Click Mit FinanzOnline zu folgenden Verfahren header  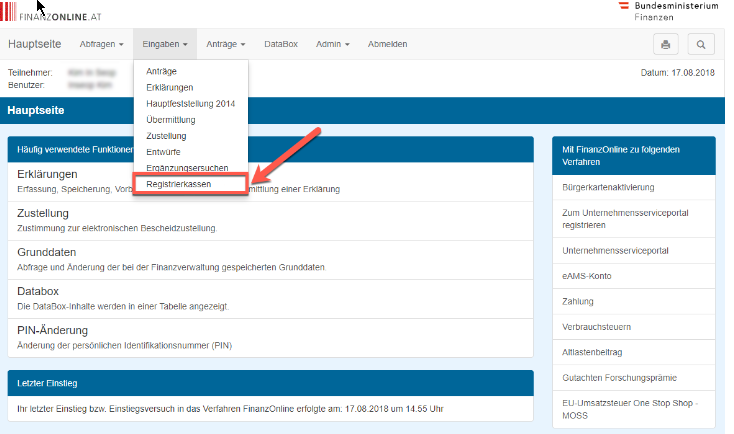point(634,155)
